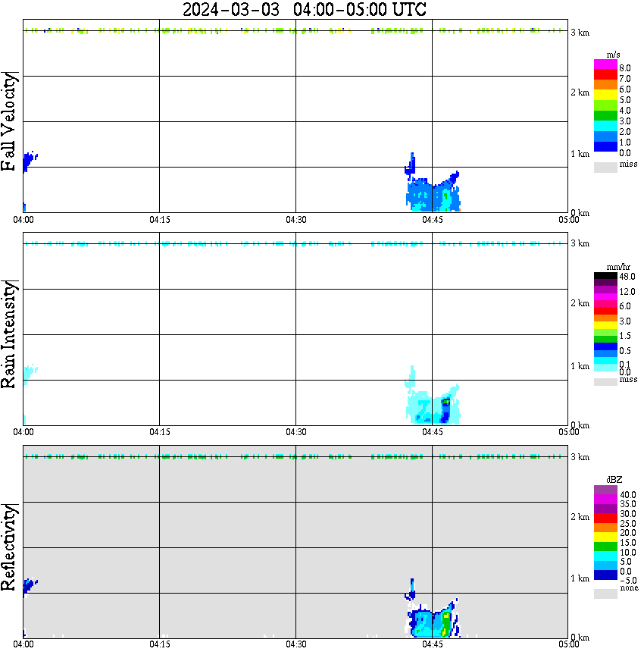
Task: Pick the orange swatch in the m/s legend
Action: (605, 85)
